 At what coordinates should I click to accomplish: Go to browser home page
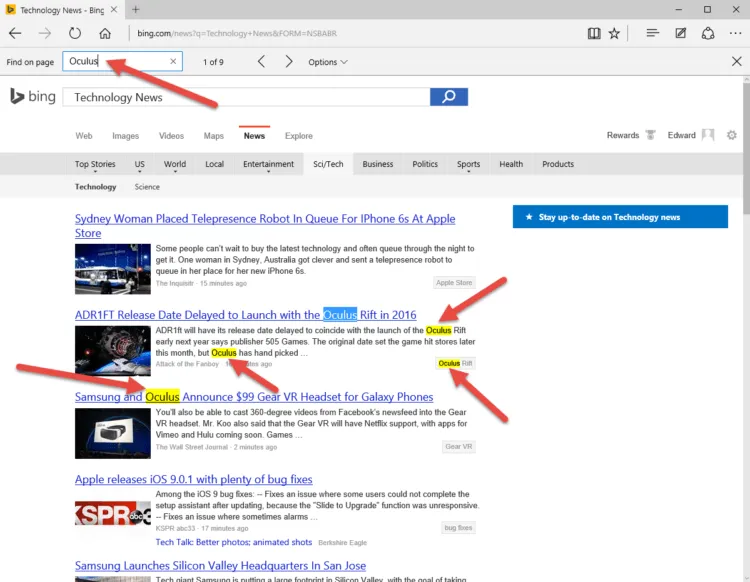[x=105, y=33]
